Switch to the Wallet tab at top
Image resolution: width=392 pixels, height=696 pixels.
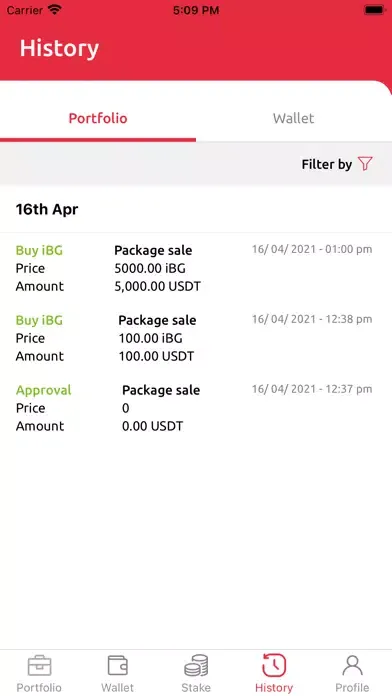pyautogui.click(x=293, y=118)
